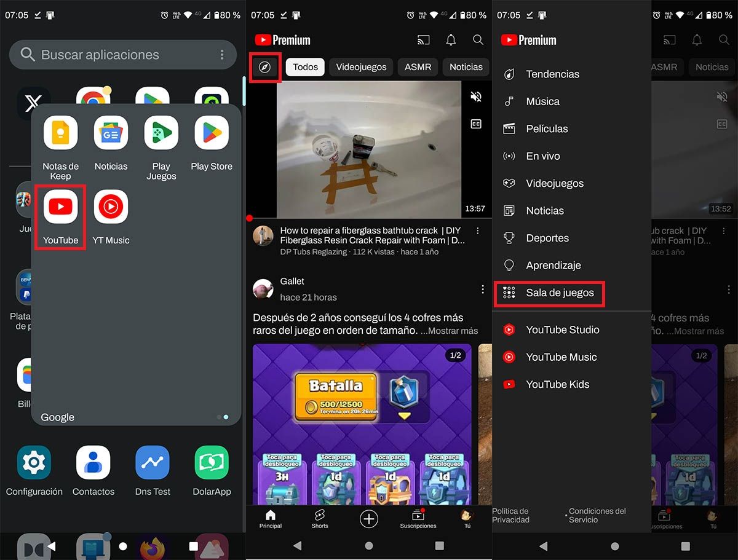
Task: Select the Noticias chip in the Todos chip row
Action: tap(466, 67)
